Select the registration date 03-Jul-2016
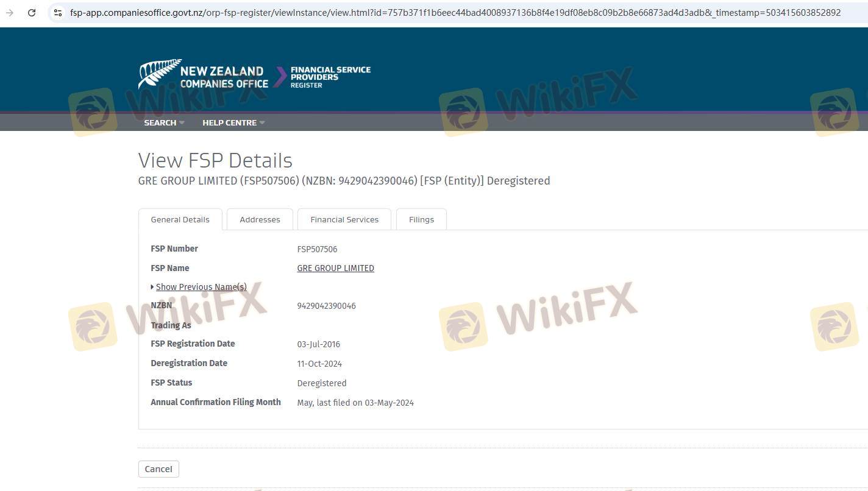Image resolution: width=868 pixels, height=491 pixels. (319, 344)
